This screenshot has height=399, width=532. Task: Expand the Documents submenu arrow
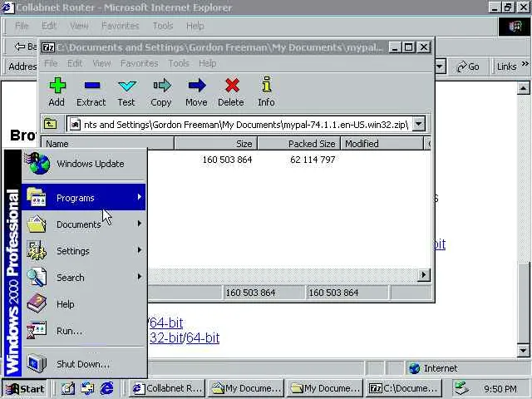(140, 224)
